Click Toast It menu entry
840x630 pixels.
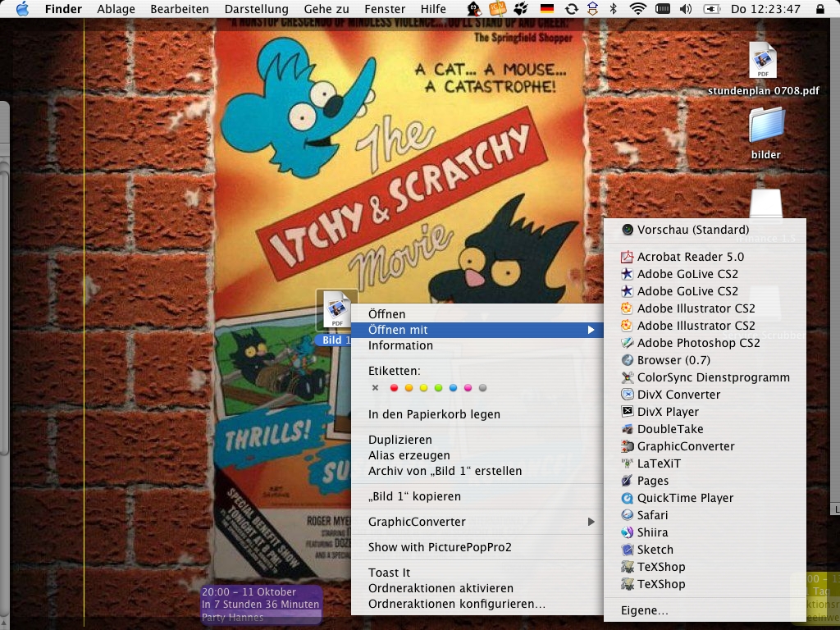click(477, 573)
